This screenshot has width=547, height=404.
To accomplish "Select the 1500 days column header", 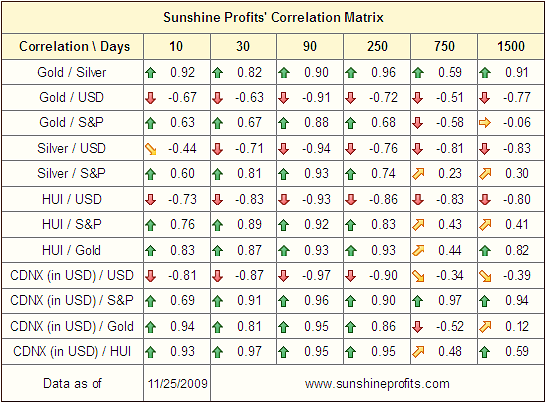I will (x=511, y=46).
